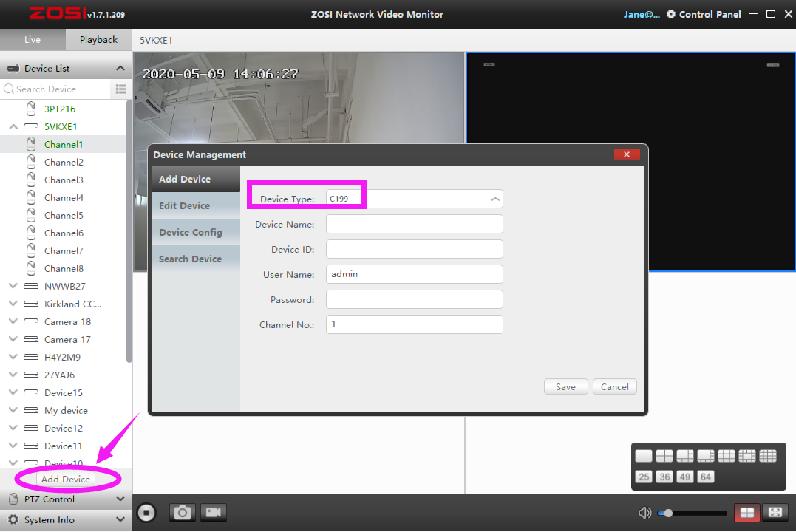The height and width of the screenshot is (532, 796).
Task: Expand the PTZ Control panel chevron
Action: point(120,499)
